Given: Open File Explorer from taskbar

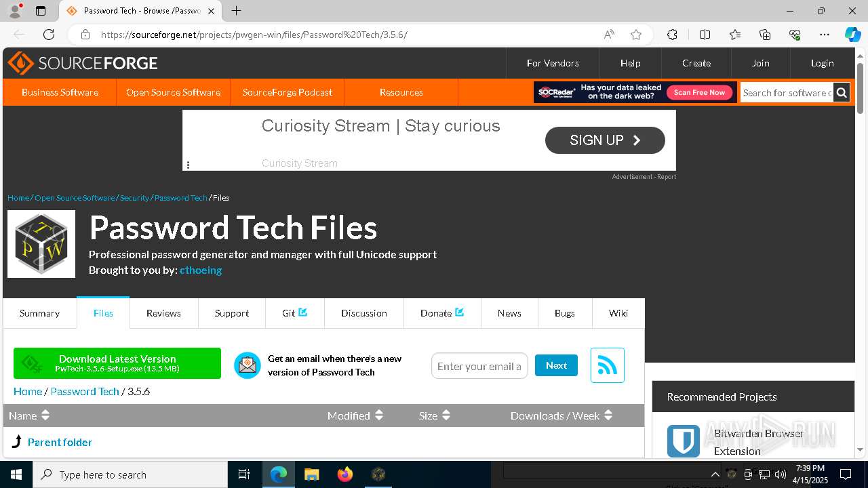Looking at the screenshot, I should 311,474.
